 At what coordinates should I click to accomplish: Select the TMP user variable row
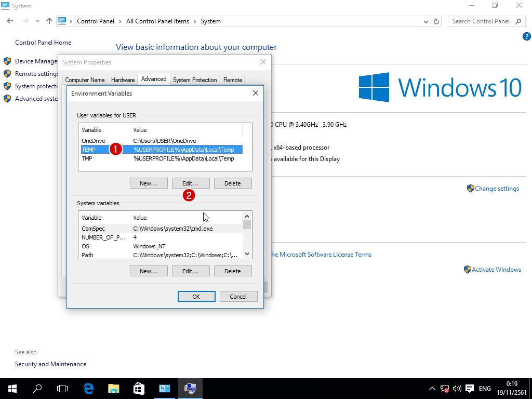(162, 158)
